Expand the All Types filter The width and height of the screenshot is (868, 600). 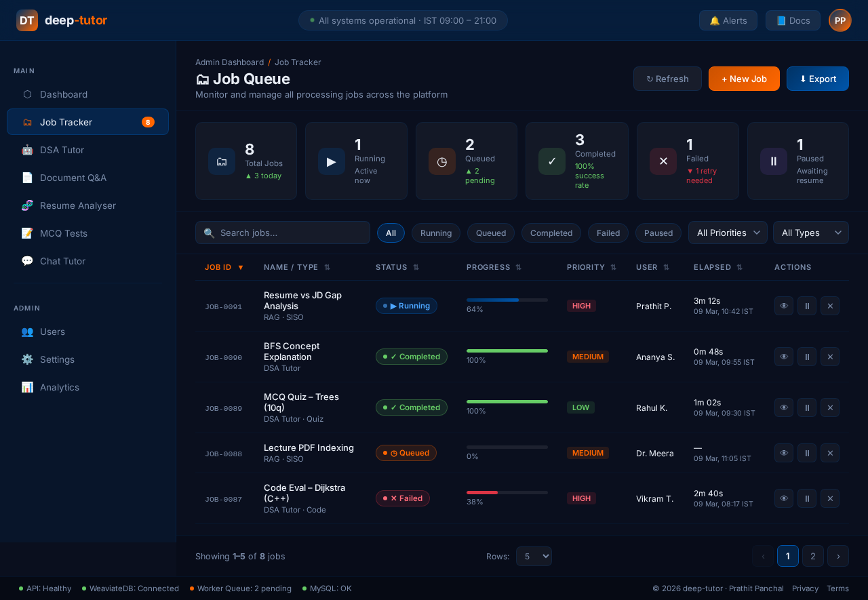click(810, 233)
